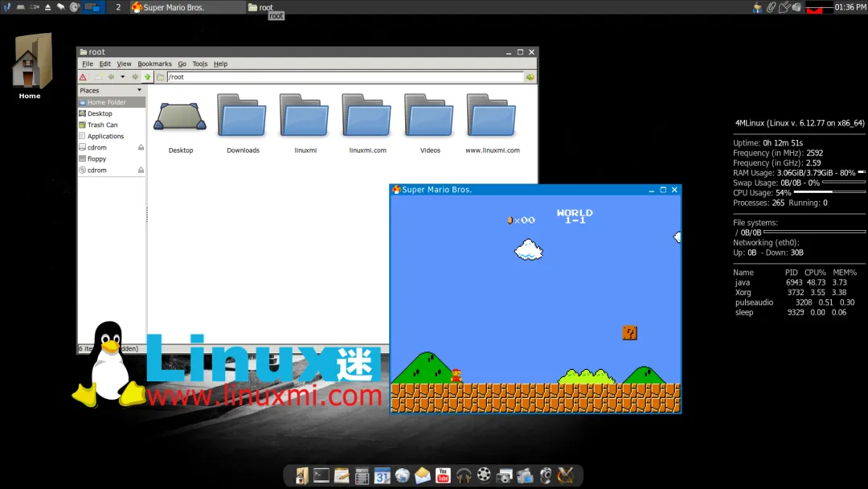The image size is (868, 489).
Task: Launch the webcam dock icon
Action: coord(546,475)
